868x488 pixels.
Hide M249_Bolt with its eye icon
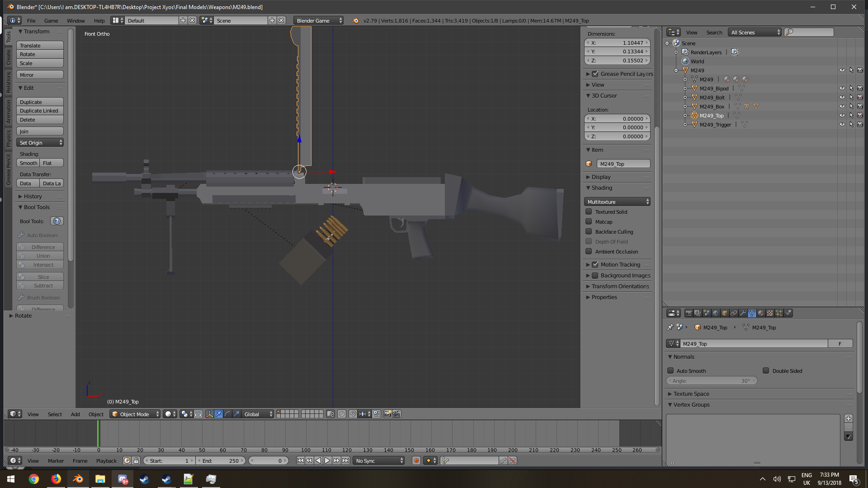point(842,98)
